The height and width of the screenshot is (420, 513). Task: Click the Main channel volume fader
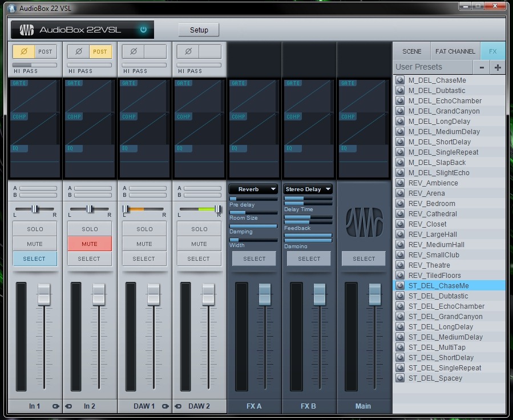(x=375, y=294)
